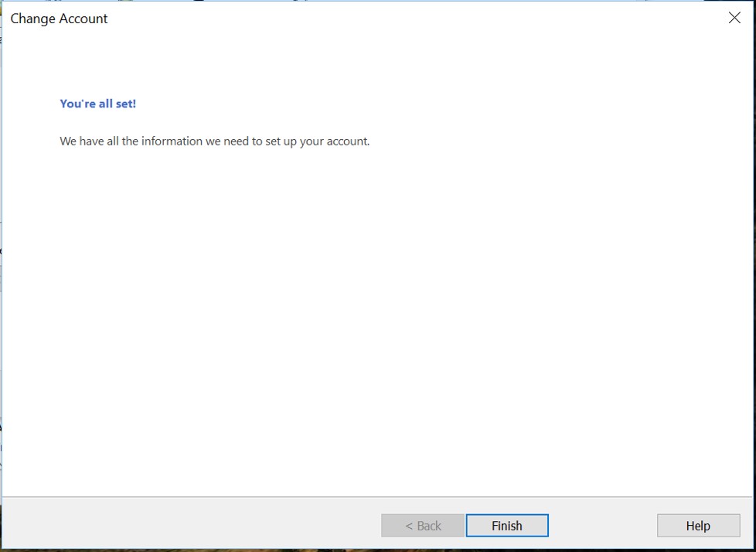Image resolution: width=756 pixels, height=552 pixels.
Task: Exit the dialog via the close icon
Action: (734, 18)
